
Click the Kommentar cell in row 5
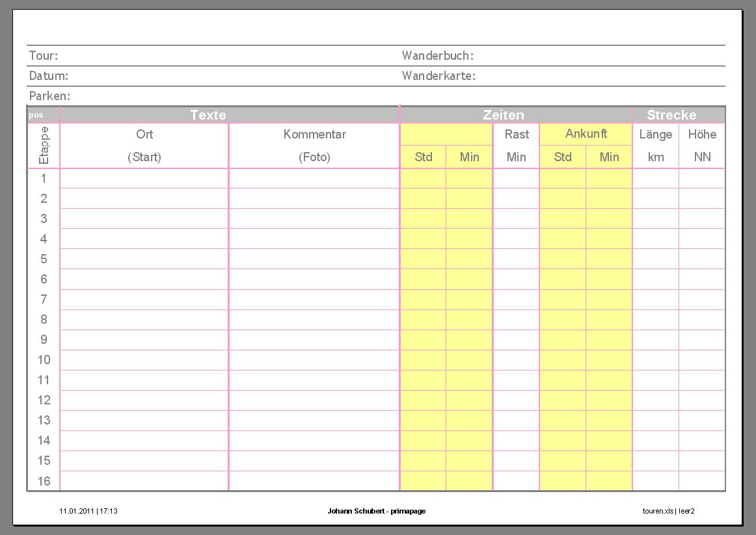click(314, 259)
